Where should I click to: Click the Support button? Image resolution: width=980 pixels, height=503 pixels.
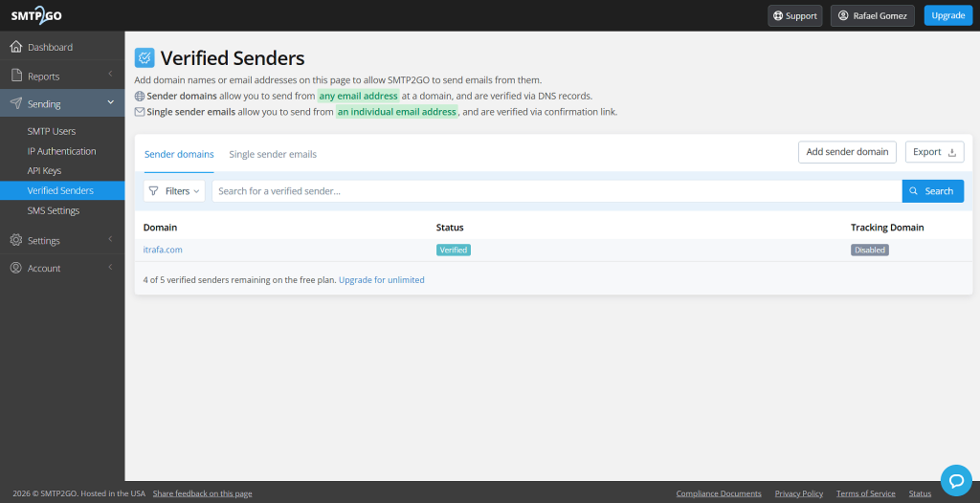click(x=795, y=15)
